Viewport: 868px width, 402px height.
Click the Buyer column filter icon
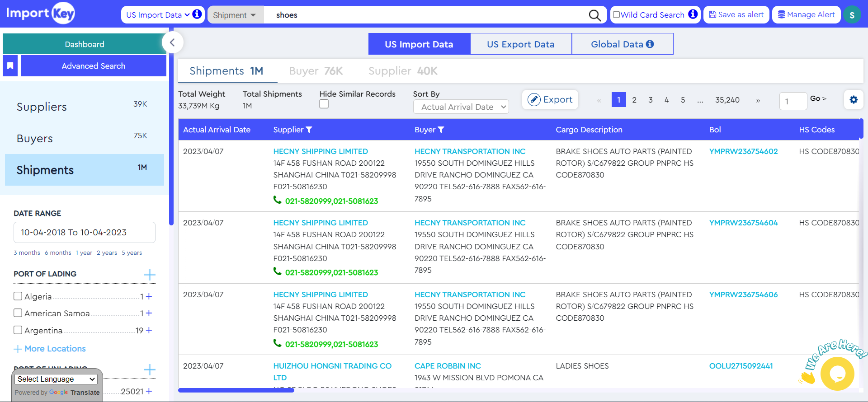coord(441,130)
